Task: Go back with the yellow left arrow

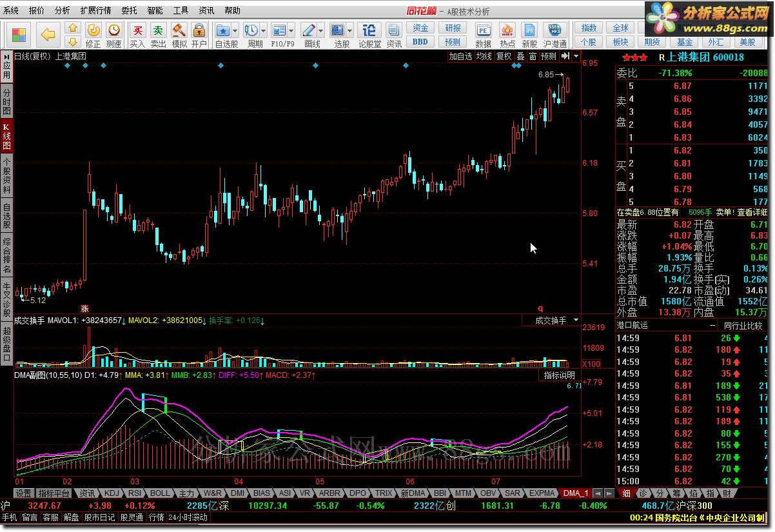Action: click(48, 34)
